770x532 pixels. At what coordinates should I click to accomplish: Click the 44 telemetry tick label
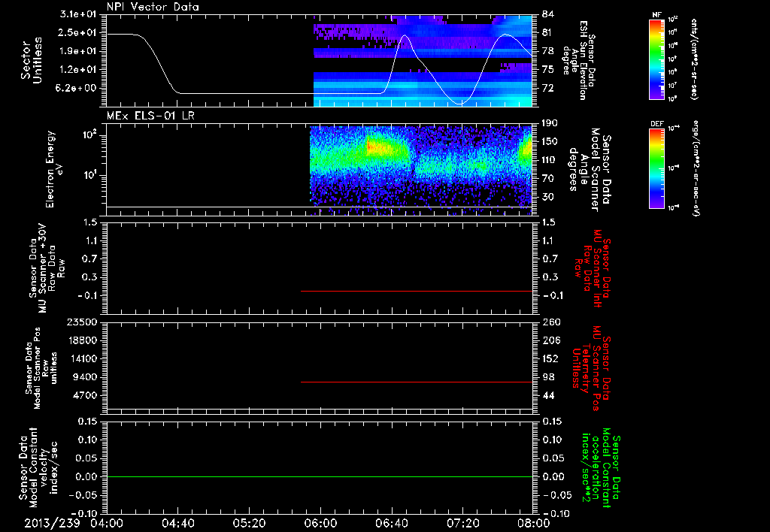pos(548,395)
